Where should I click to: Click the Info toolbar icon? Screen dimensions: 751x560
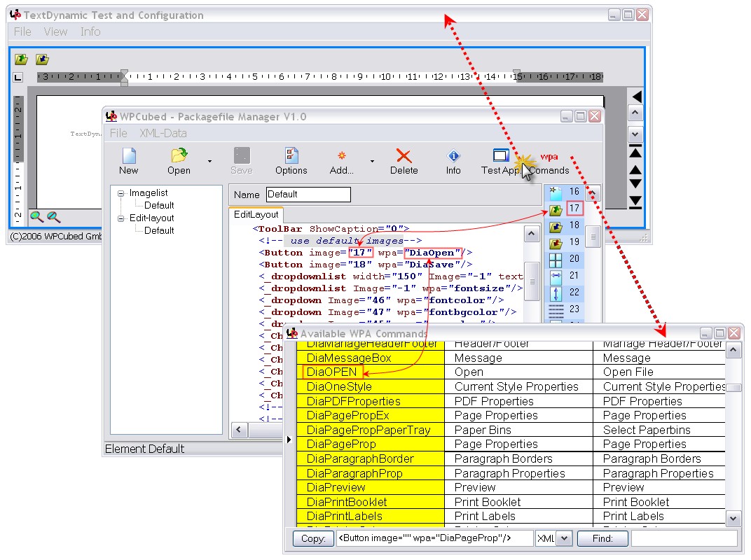(453, 156)
